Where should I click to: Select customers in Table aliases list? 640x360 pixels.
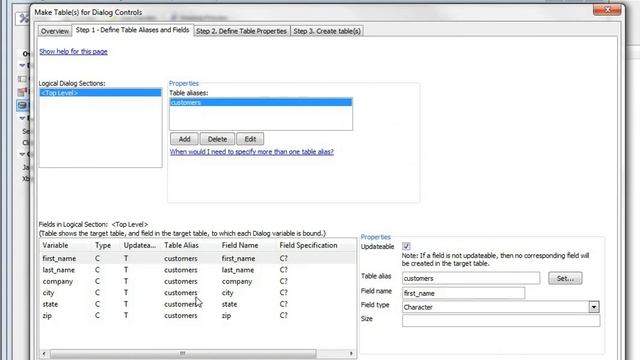[261, 102]
